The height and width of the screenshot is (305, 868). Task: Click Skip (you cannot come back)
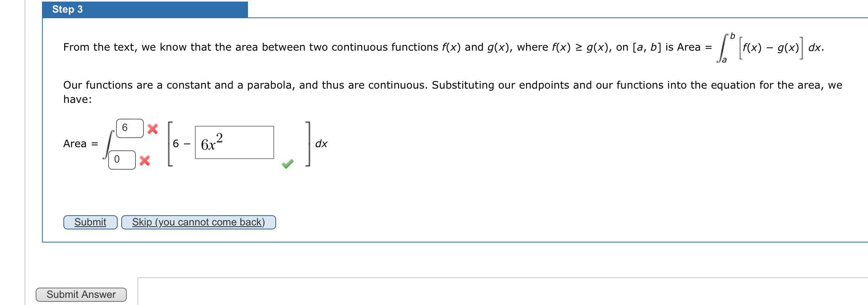pos(198,222)
